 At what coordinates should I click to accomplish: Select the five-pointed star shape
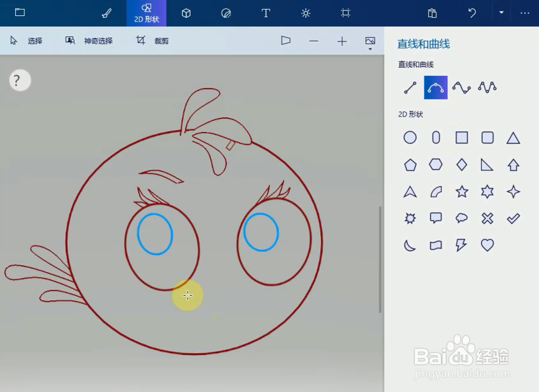tap(462, 191)
